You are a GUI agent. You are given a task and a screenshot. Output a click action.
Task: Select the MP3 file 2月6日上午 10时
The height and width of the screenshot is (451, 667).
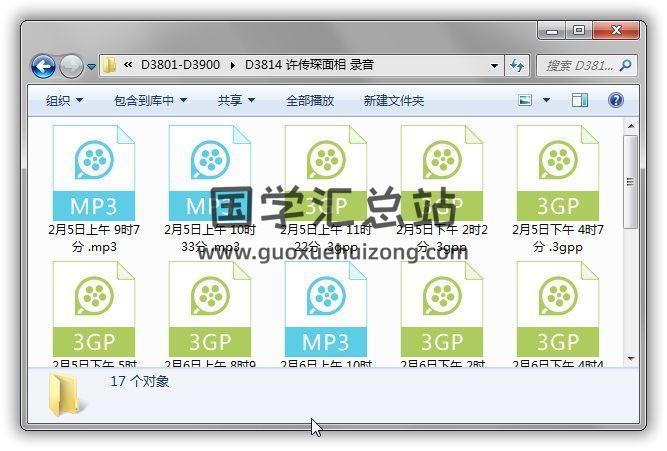pyautogui.click(x=326, y=314)
